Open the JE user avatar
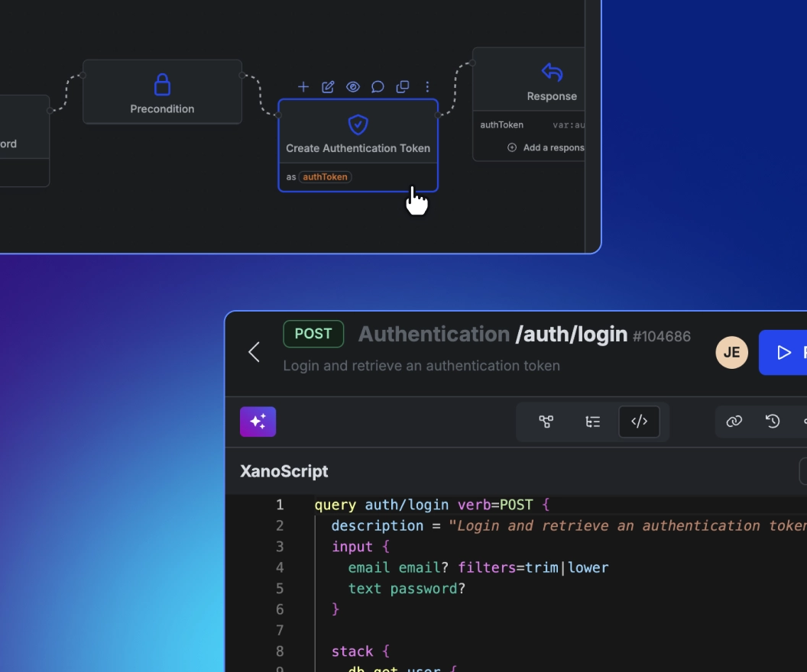 pyautogui.click(x=731, y=352)
